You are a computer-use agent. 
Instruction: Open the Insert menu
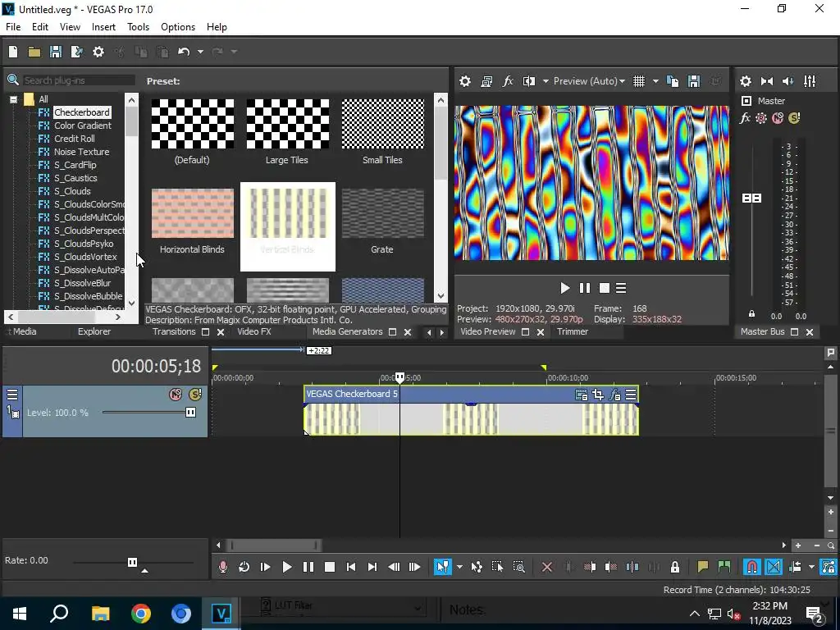pyautogui.click(x=103, y=27)
